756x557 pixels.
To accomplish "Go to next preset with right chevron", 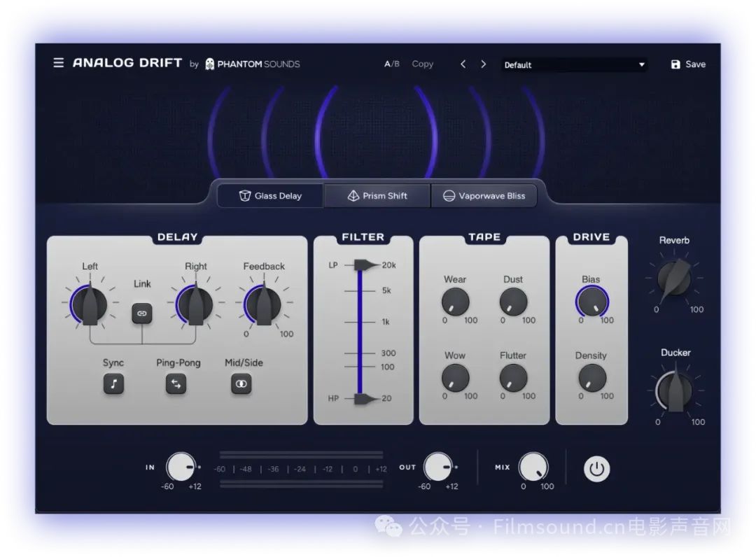I will (x=483, y=64).
